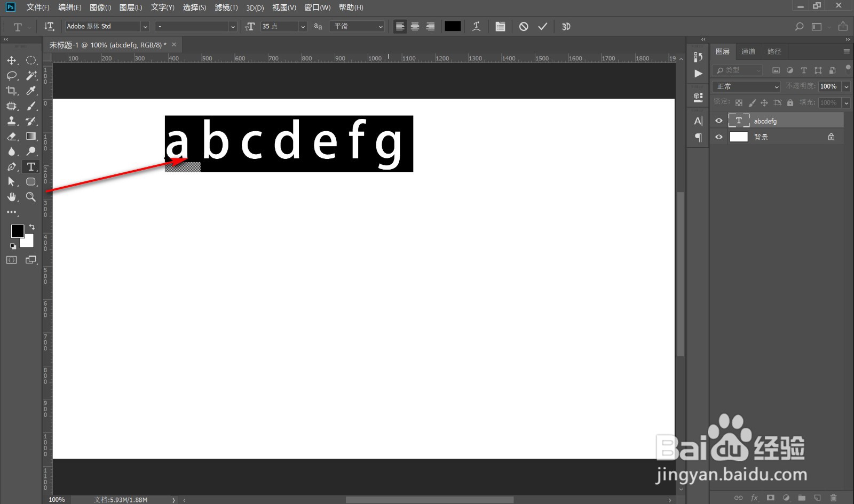This screenshot has height=504, width=854.
Task: Open the search icon in options bar
Action: pos(799,26)
